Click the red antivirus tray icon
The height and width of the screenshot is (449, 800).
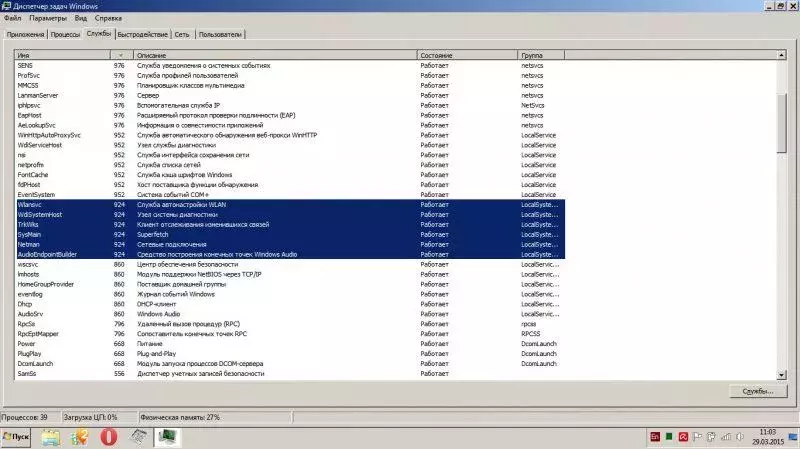683,437
